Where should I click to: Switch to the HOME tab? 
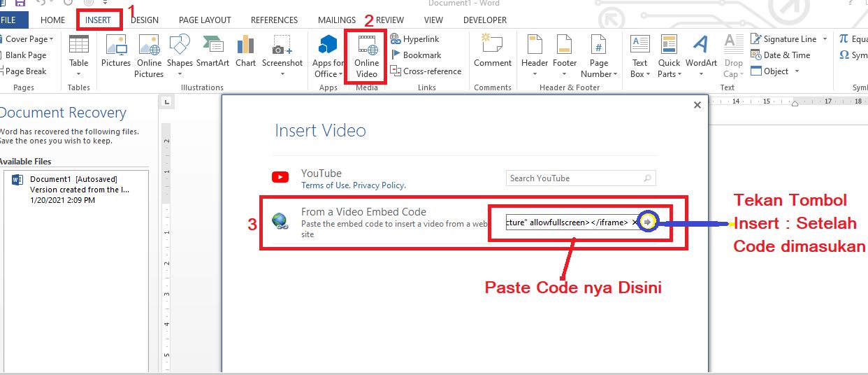click(52, 20)
